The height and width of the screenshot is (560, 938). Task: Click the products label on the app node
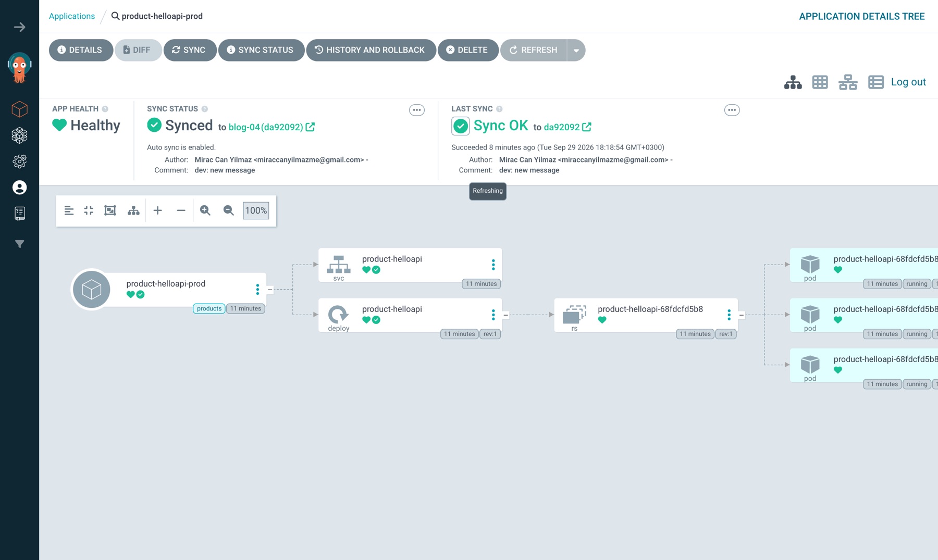209,308
